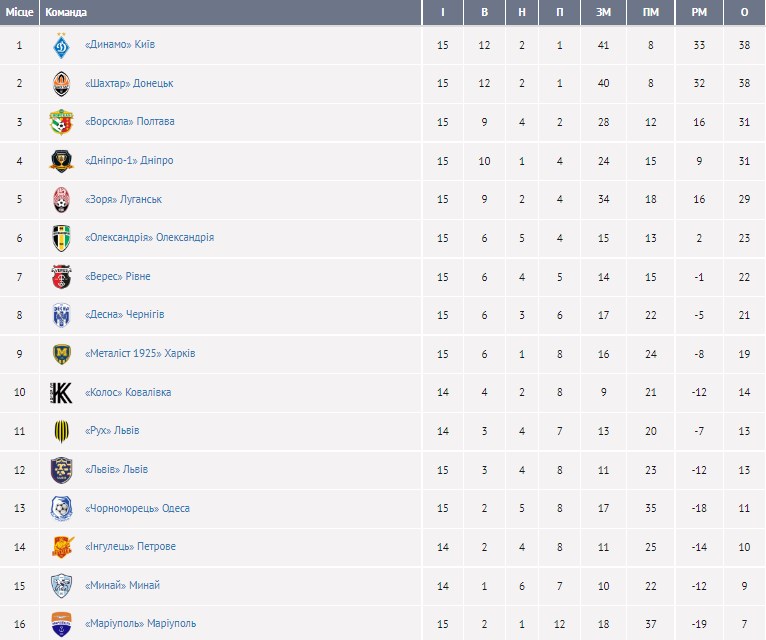Image resolution: width=766 pixels, height=640 pixels.
Task: Click the Команда column header
Action: pyautogui.click(x=66, y=12)
